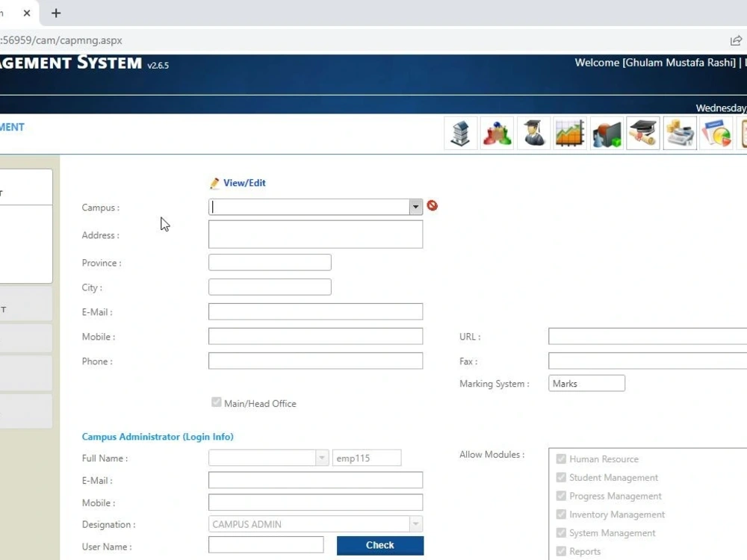Click the emp115 employee code field

tap(367, 458)
